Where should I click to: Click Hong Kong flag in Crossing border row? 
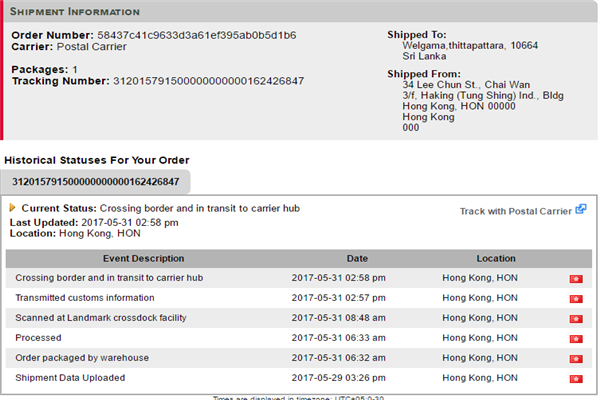(x=575, y=278)
